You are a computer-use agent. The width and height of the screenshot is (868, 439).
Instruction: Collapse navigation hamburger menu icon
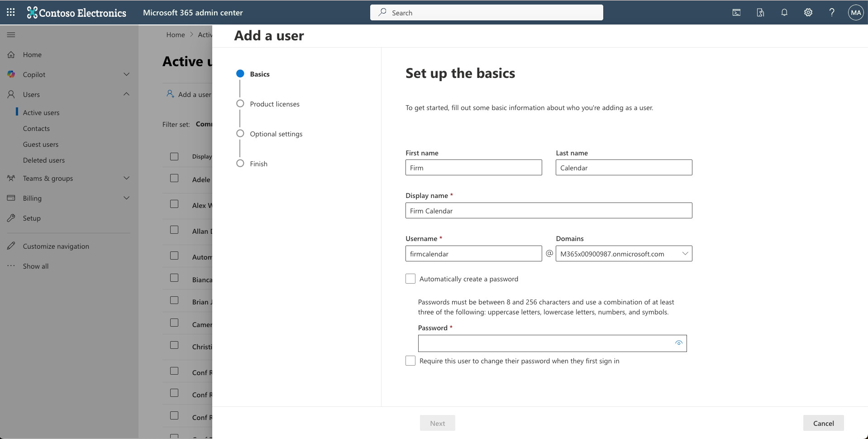point(11,35)
